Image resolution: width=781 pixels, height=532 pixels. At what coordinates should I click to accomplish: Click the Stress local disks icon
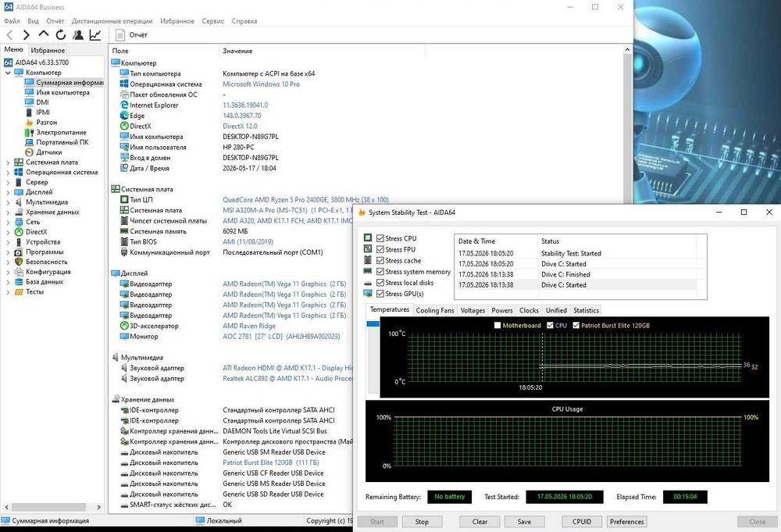[x=368, y=283]
